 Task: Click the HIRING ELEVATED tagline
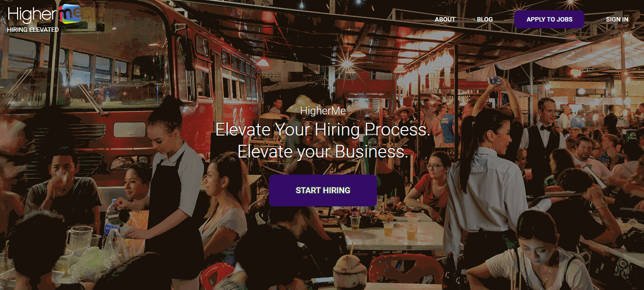click(x=33, y=30)
